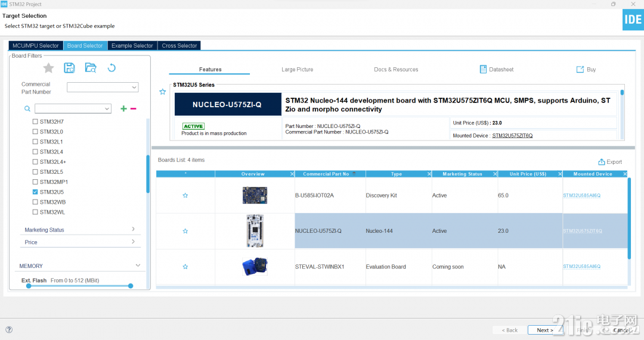Reset all filters circular arrow icon
The height and width of the screenshot is (340, 644).
coord(112,68)
